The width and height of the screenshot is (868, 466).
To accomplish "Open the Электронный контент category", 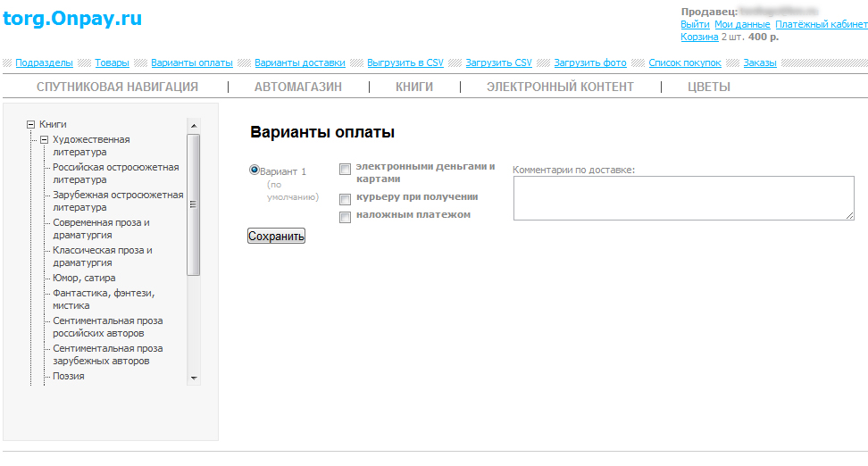I will click(x=560, y=87).
